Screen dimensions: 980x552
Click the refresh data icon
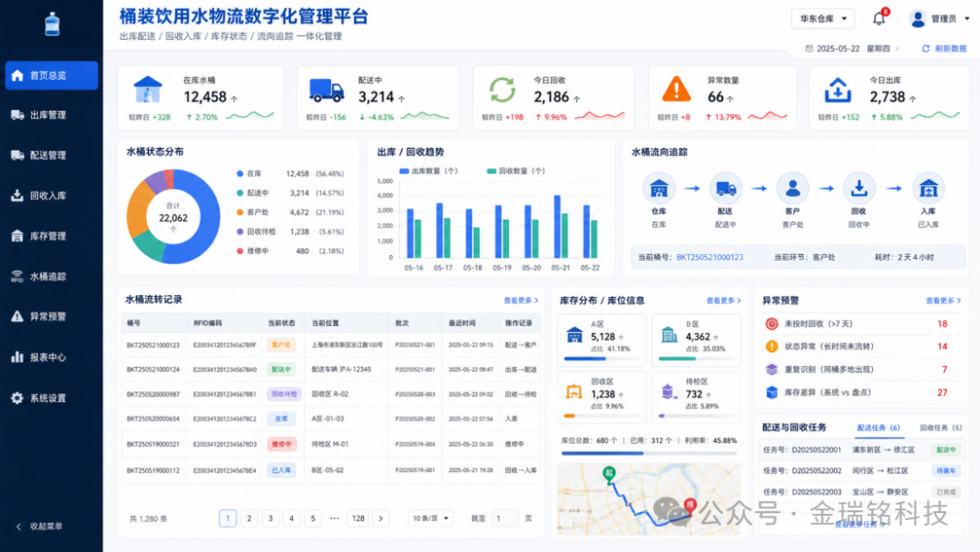pos(926,48)
